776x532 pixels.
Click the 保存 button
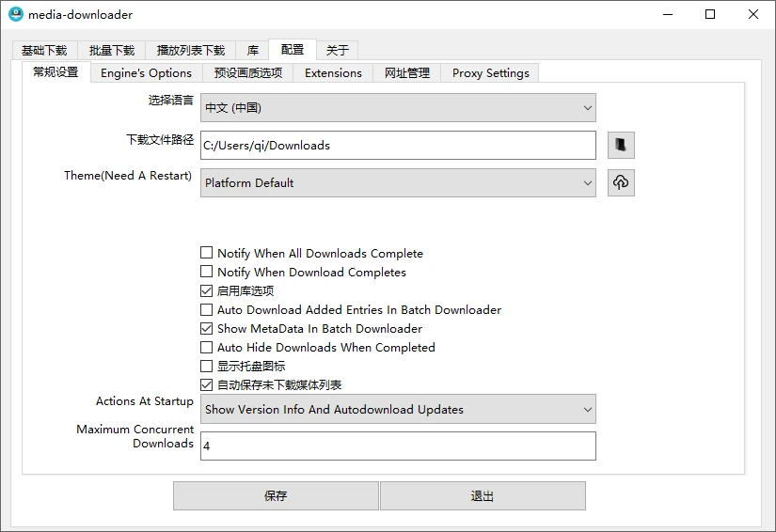276,495
